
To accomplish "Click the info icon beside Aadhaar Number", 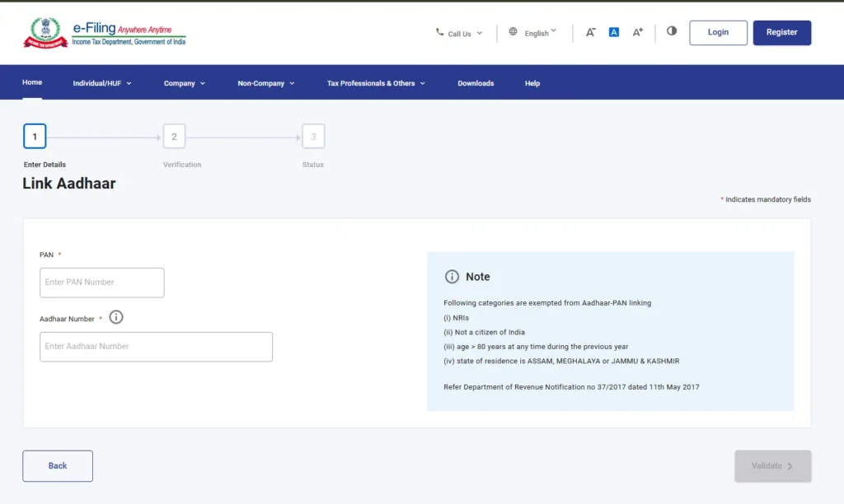I will [116, 317].
